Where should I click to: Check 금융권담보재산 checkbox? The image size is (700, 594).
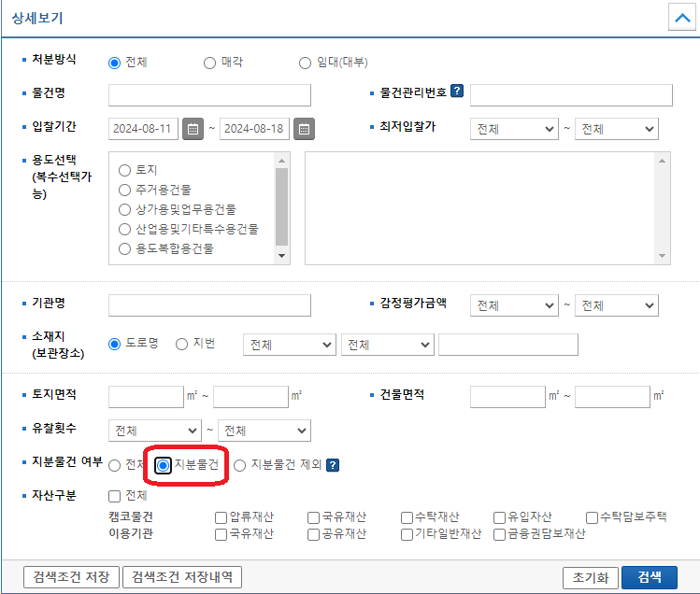click(500, 534)
